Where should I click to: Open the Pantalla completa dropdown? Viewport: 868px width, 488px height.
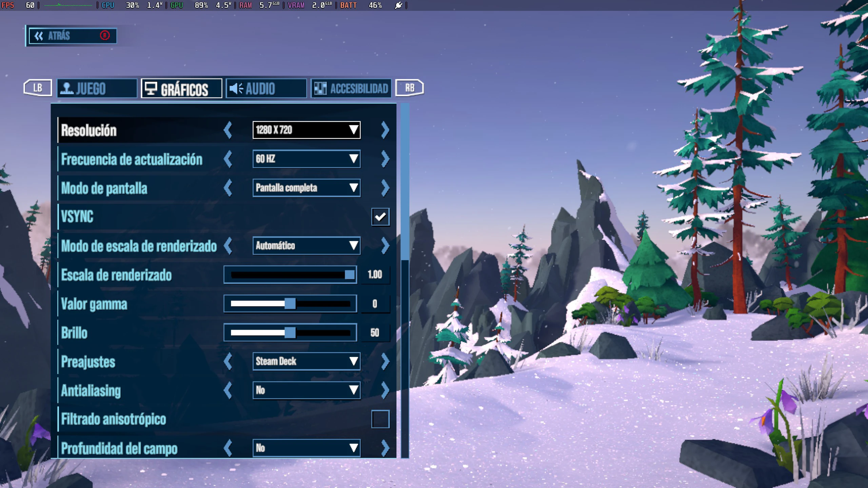307,188
